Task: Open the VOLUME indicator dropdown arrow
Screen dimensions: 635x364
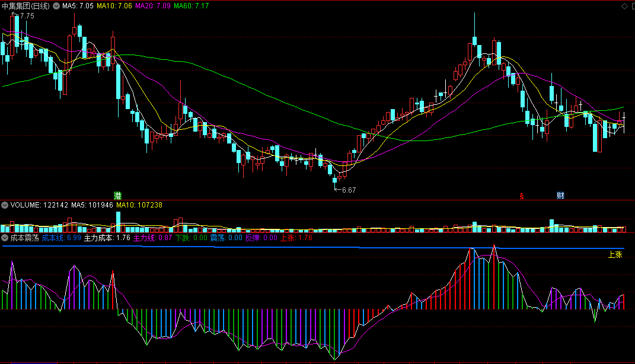Action: click(5, 205)
